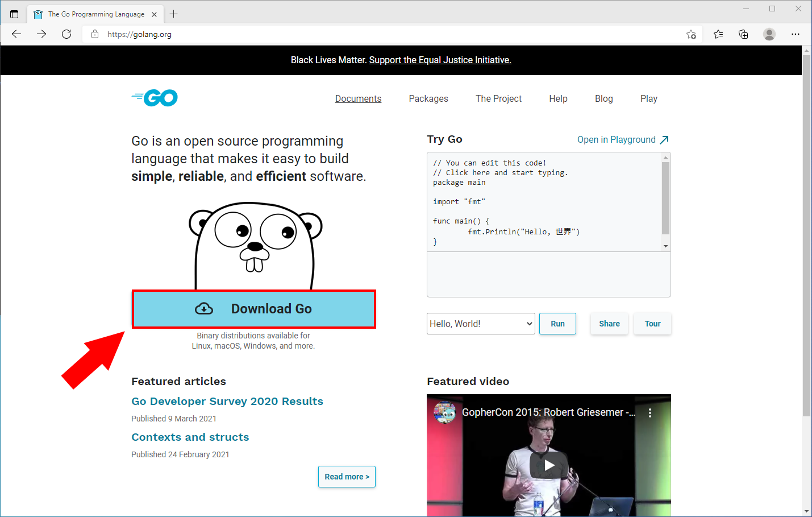This screenshot has width=812, height=517.
Task: Click the browser Forward arrow
Action: pos(41,34)
